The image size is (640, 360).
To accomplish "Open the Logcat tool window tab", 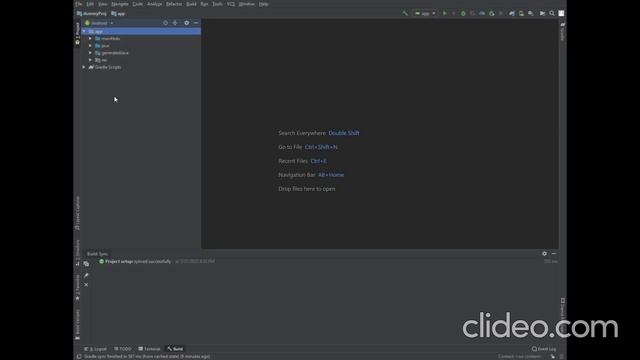I will point(95,349).
